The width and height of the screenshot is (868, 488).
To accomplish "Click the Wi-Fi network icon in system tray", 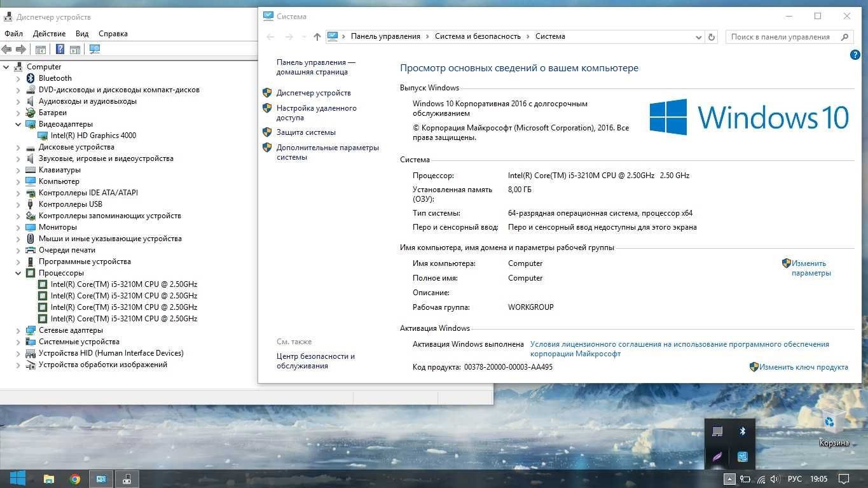I will click(x=761, y=479).
